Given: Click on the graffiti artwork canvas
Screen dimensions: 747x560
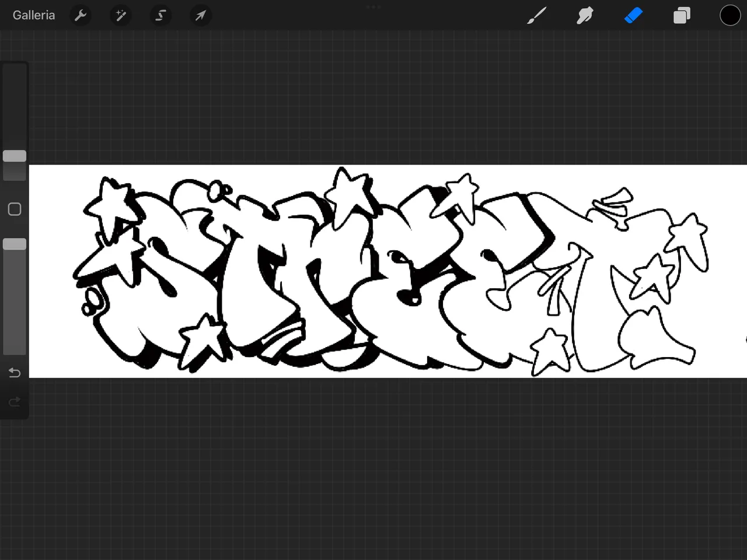Looking at the screenshot, I should pos(388,271).
